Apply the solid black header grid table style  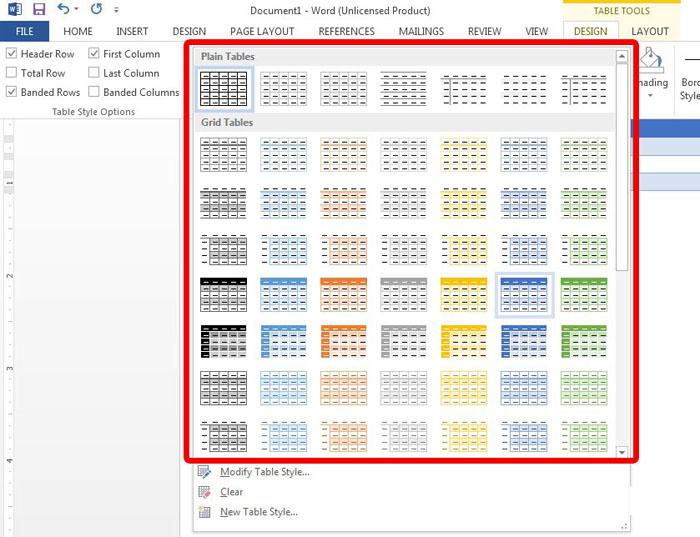click(x=224, y=295)
